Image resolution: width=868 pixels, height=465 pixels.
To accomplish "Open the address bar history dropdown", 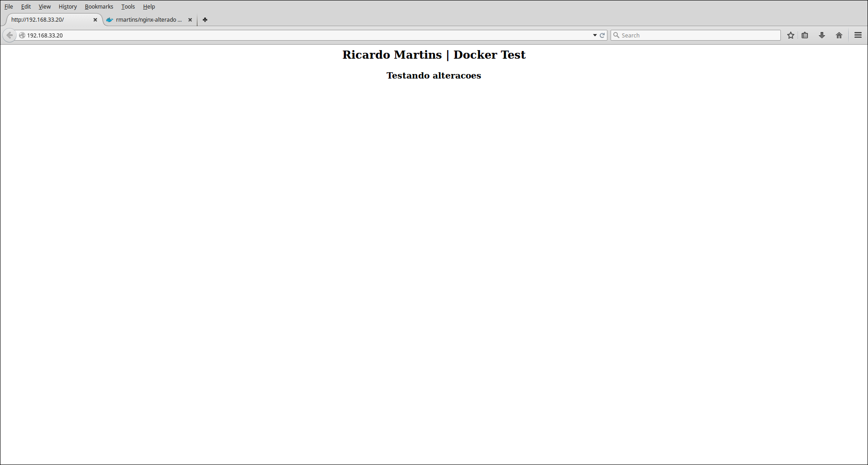I will tap(595, 35).
